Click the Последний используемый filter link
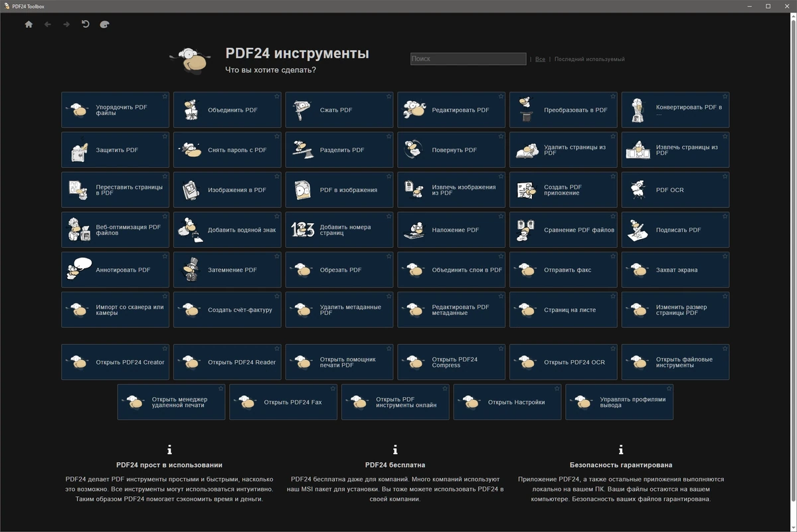The width and height of the screenshot is (797, 532). 589,59
